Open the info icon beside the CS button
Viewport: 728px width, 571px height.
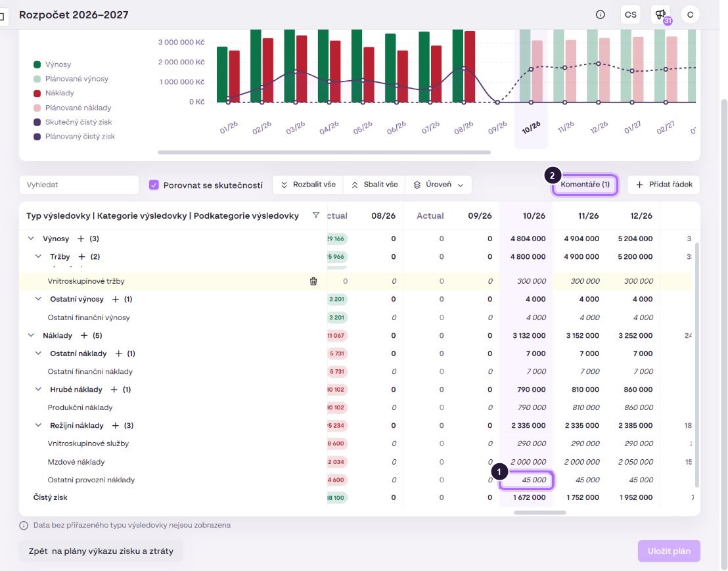pos(601,15)
